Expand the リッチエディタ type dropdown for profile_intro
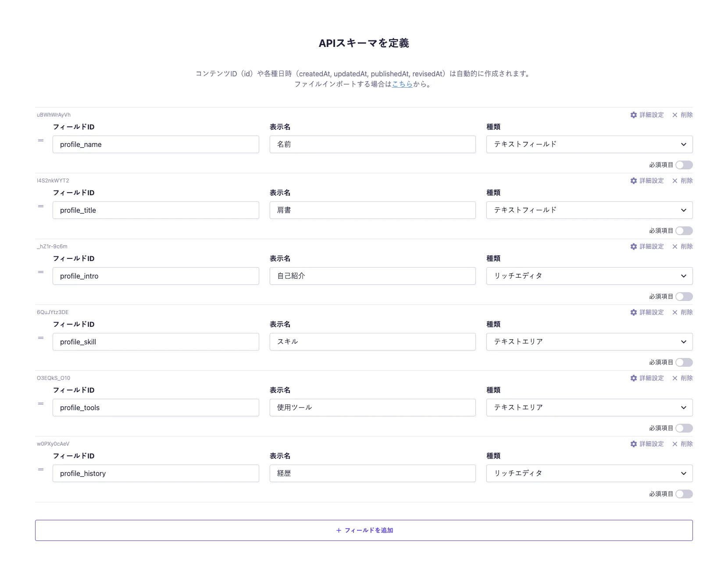This screenshot has width=728, height=576. click(589, 276)
